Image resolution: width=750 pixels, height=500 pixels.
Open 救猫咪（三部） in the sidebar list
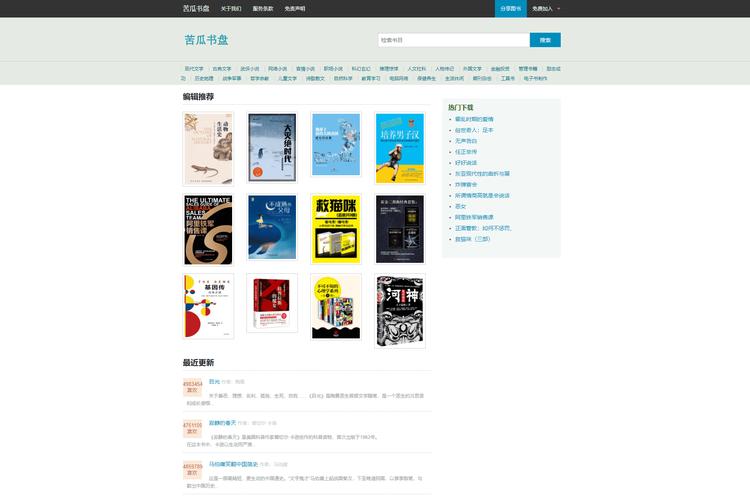(x=473, y=239)
